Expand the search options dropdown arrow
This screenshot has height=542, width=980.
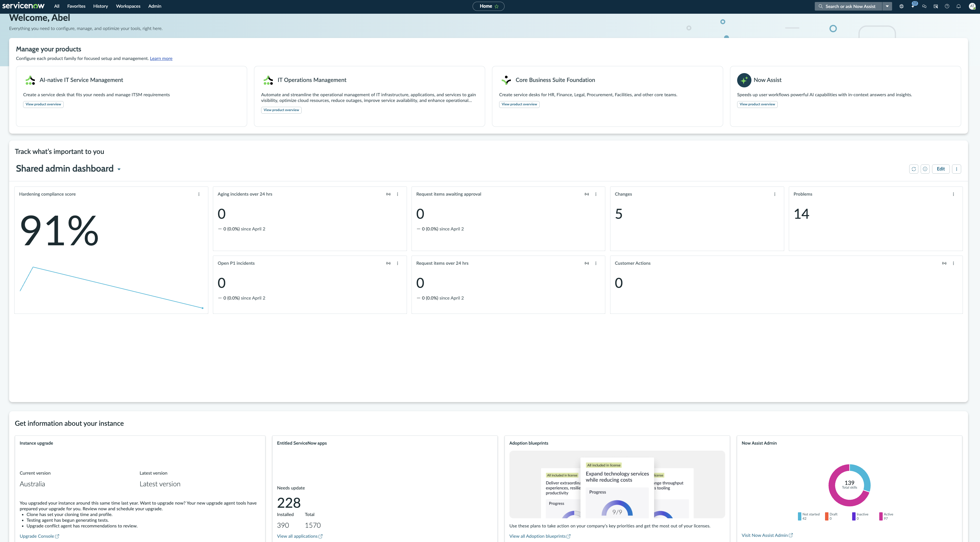coord(887,6)
